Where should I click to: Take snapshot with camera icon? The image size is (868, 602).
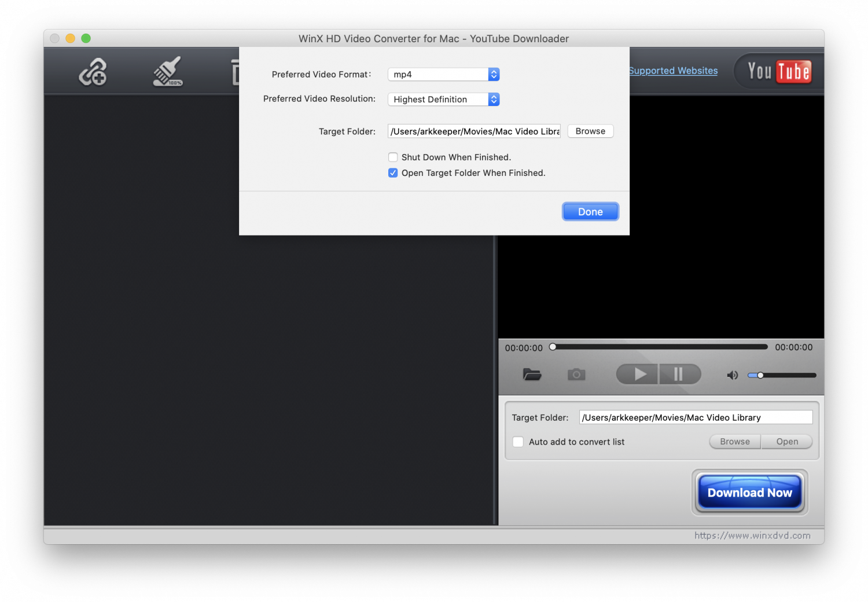[x=576, y=375]
